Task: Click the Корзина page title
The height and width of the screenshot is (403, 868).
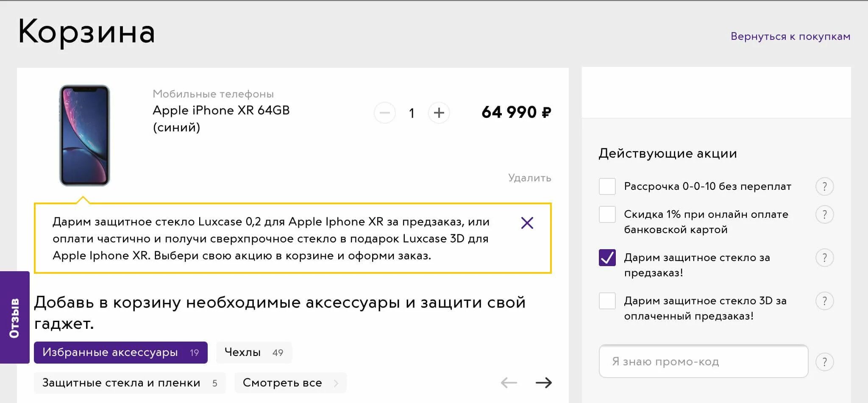Action: tap(86, 32)
